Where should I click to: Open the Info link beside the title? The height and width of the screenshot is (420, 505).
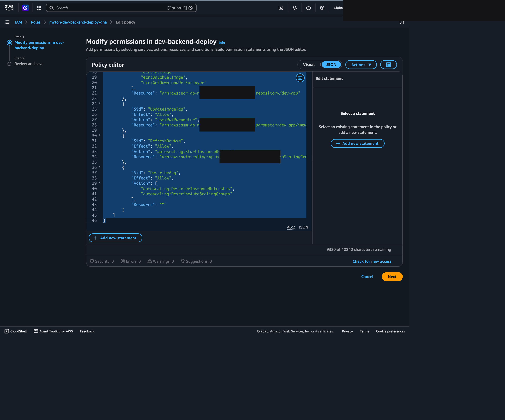222,43
